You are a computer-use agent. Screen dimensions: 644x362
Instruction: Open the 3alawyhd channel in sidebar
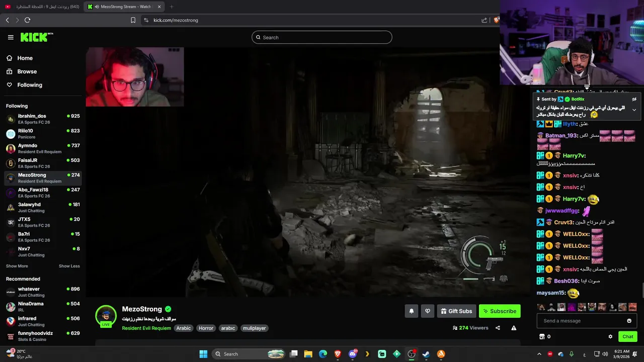(43, 208)
